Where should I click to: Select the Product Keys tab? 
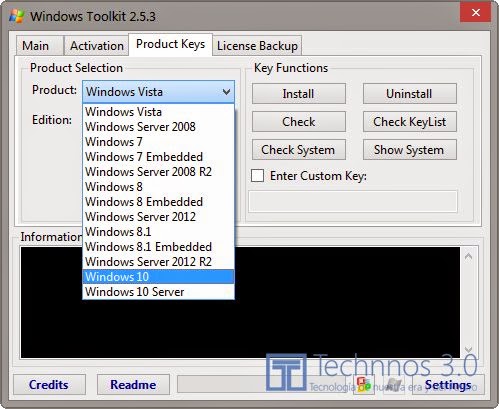coord(170,44)
